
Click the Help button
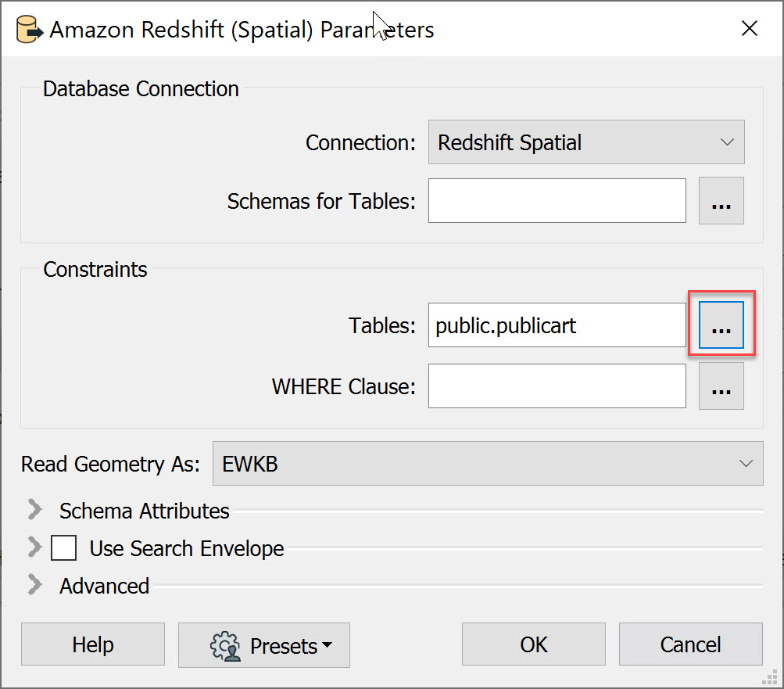click(92, 644)
